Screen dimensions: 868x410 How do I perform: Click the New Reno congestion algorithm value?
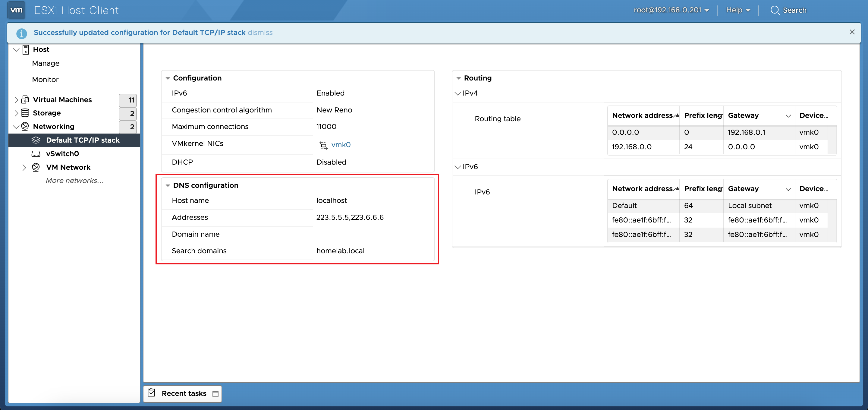[x=334, y=110]
